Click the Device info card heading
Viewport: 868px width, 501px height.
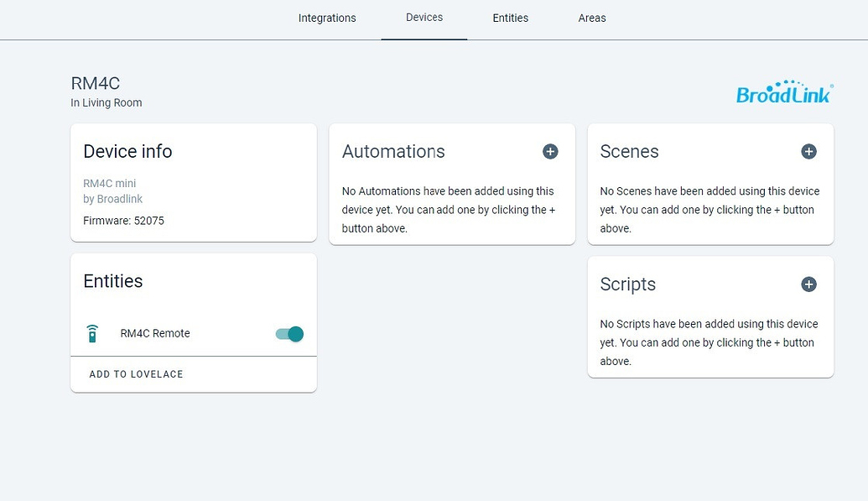pyautogui.click(x=127, y=152)
